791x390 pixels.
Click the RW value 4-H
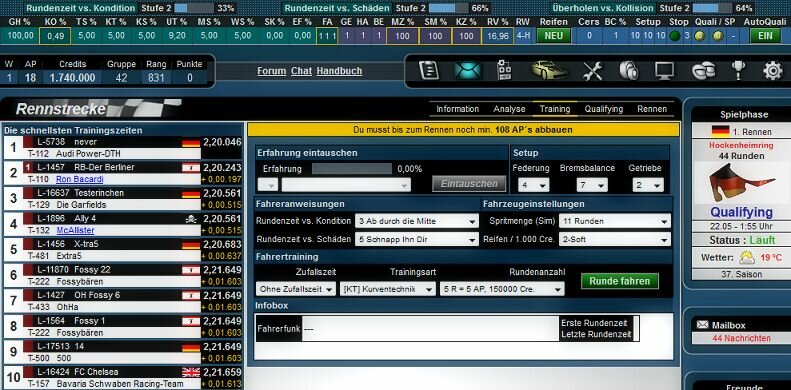point(523,36)
